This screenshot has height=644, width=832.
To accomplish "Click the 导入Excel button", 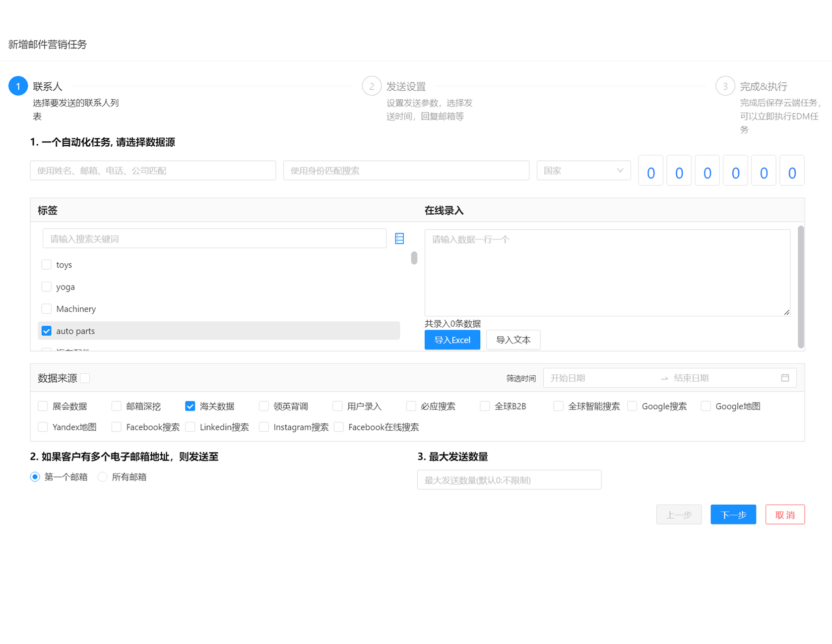I will (452, 340).
